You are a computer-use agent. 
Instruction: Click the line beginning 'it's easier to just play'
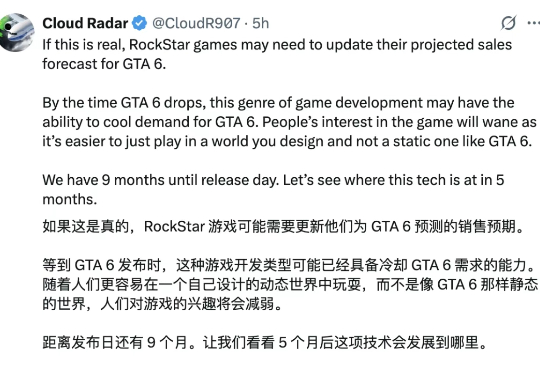[x=287, y=141]
